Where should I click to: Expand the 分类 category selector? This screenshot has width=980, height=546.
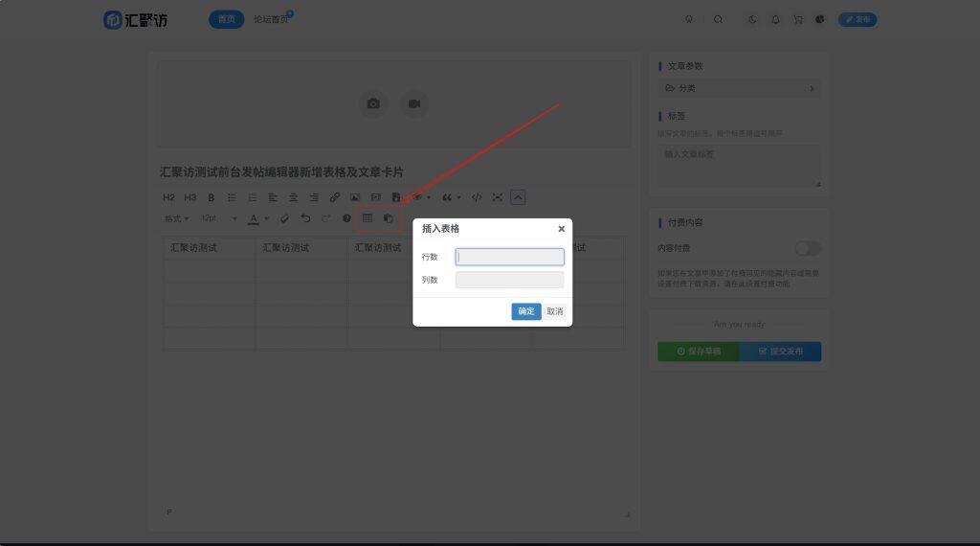tap(740, 88)
